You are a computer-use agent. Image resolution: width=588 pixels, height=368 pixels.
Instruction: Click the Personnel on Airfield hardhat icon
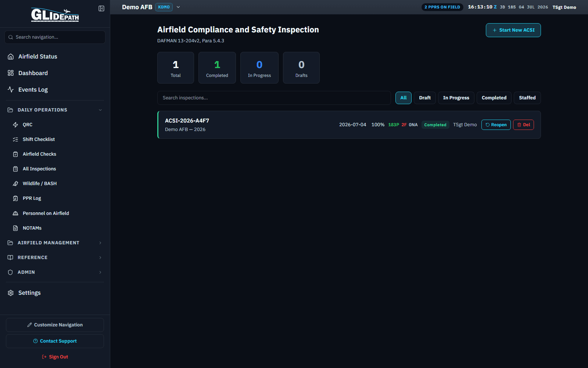[x=15, y=213]
